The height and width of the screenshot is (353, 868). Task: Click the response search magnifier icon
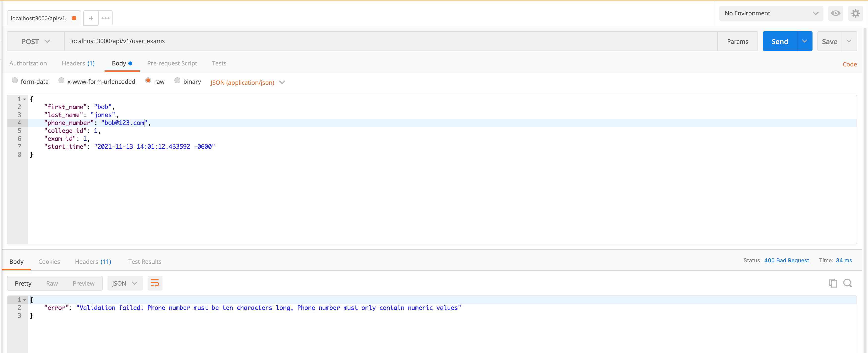tap(847, 283)
